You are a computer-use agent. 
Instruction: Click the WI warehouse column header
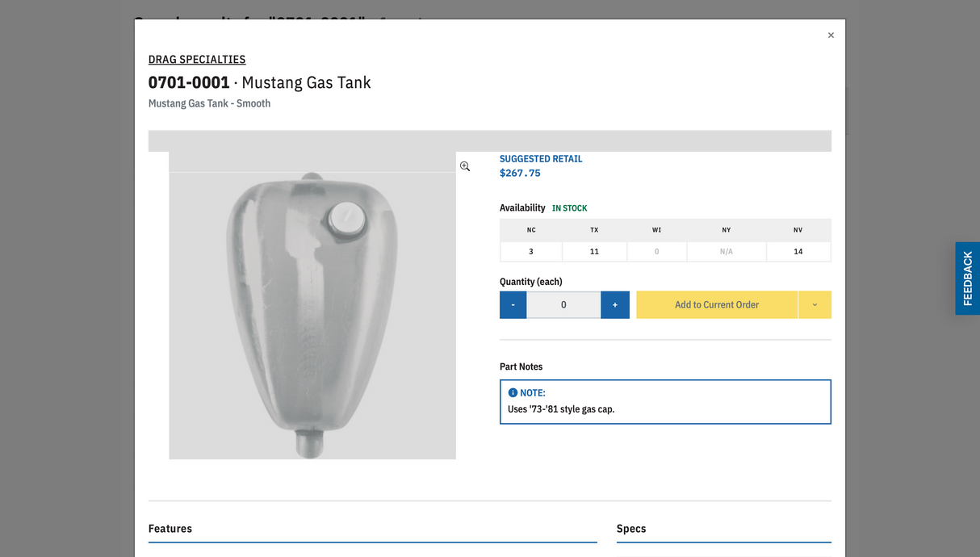pos(657,230)
